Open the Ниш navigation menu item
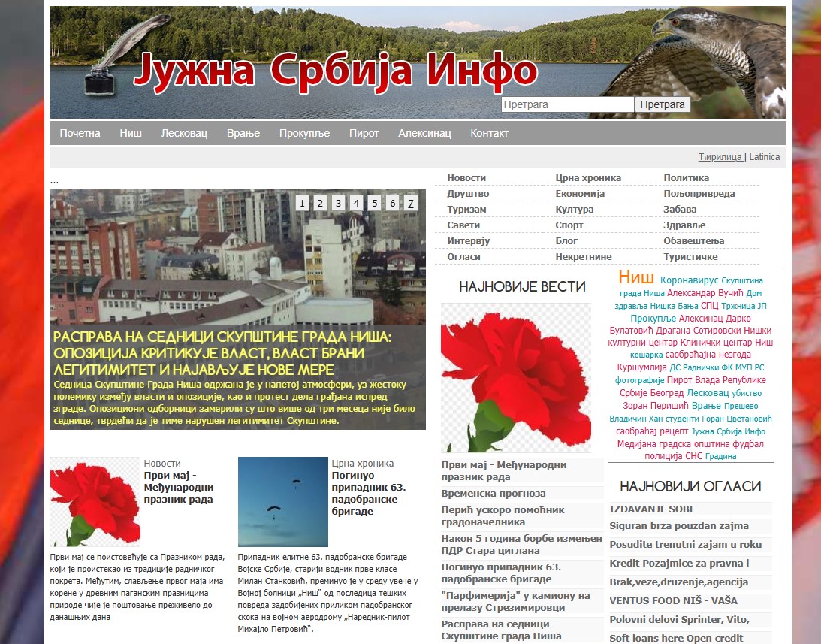This screenshot has width=821, height=644. (x=131, y=133)
